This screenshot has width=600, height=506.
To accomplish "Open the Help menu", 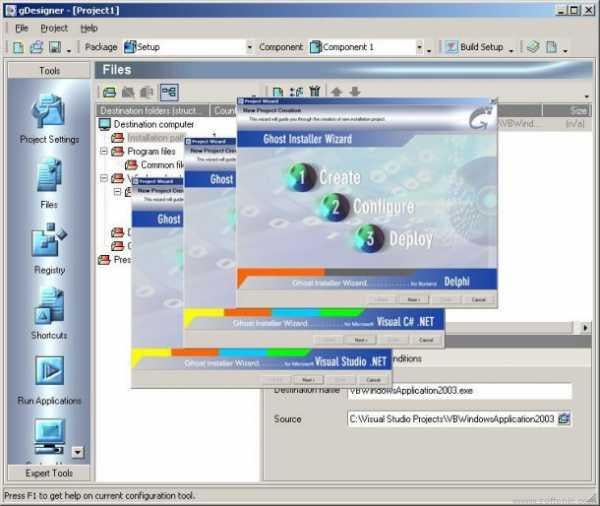I will click(89, 28).
